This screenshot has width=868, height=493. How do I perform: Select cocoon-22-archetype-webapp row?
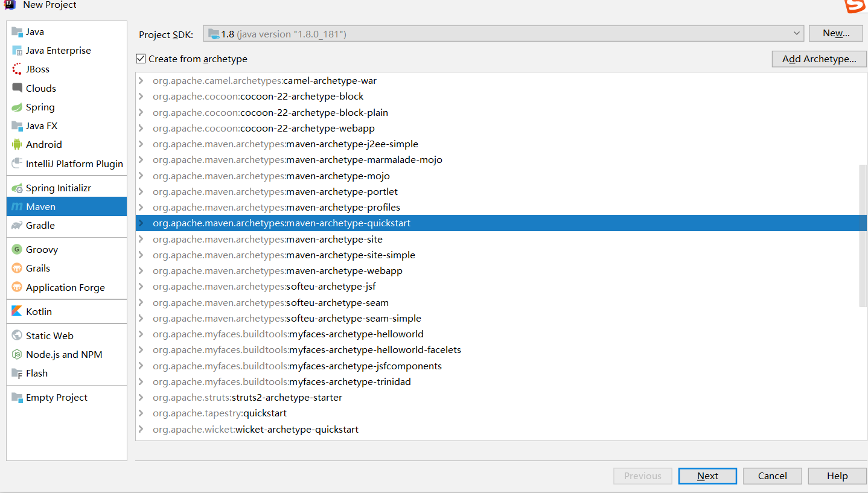pyautogui.click(x=501, y=129)
